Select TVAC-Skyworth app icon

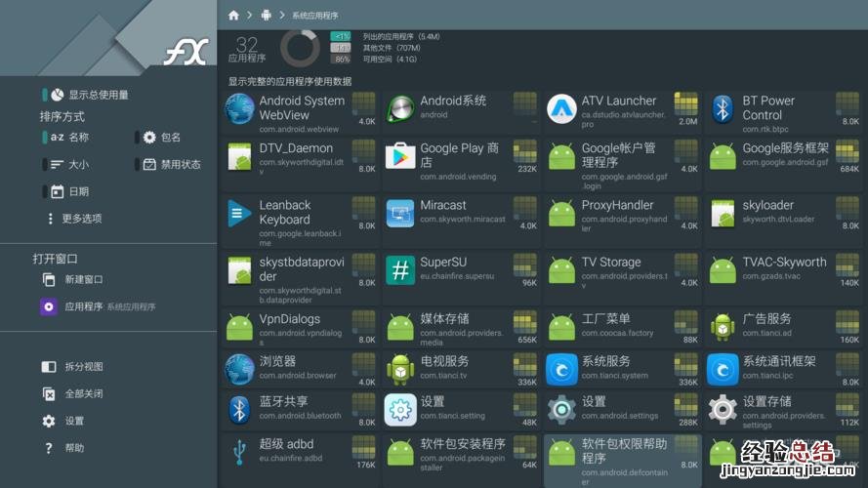point(723,271)
